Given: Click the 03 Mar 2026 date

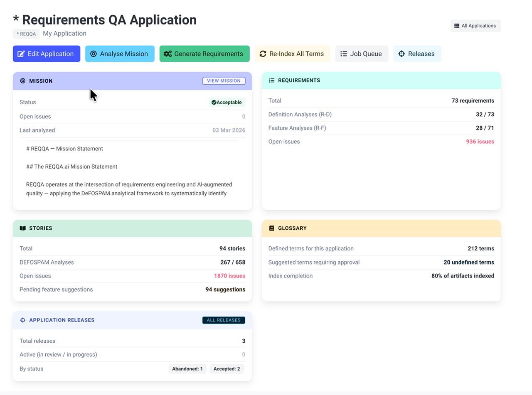Looking at the screenshot, I should (229, 130).
